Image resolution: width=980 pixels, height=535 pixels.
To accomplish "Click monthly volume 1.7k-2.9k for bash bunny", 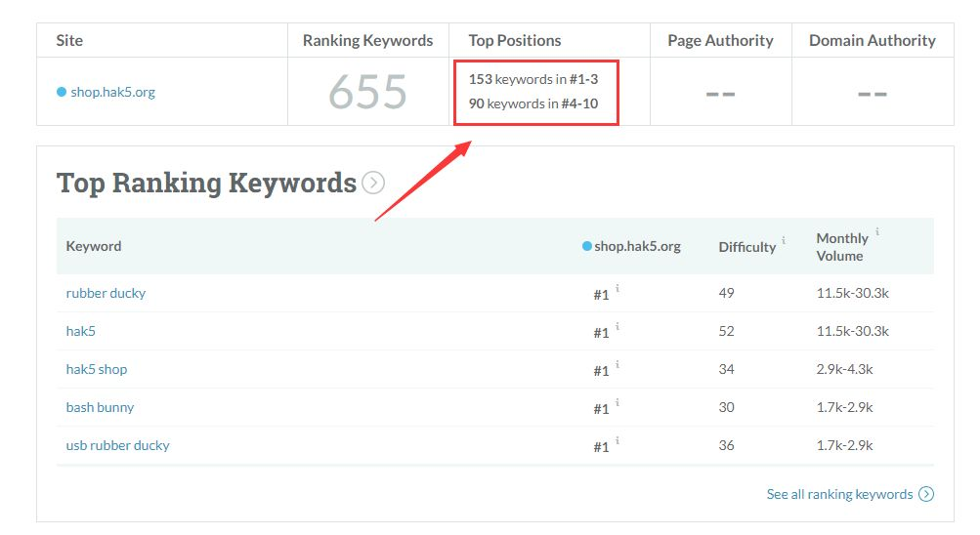I will tap(844, 407).
